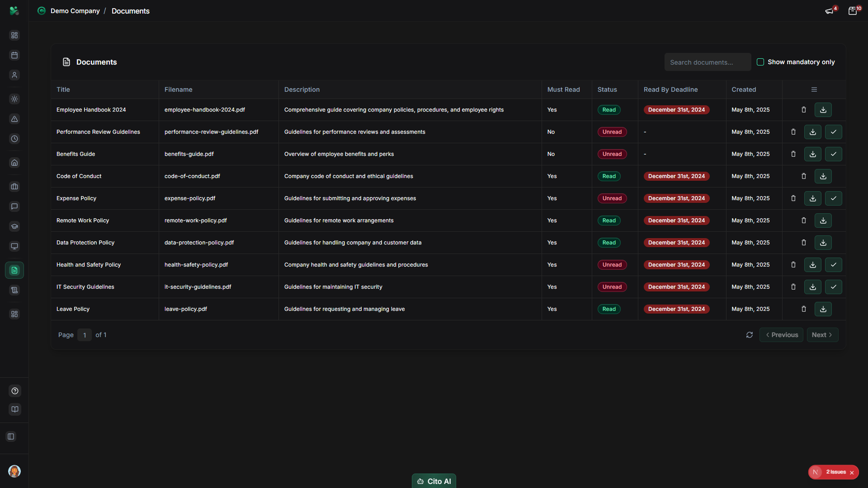
Task: Enable Show mandatory only checkbox
Action: point(760,62)
